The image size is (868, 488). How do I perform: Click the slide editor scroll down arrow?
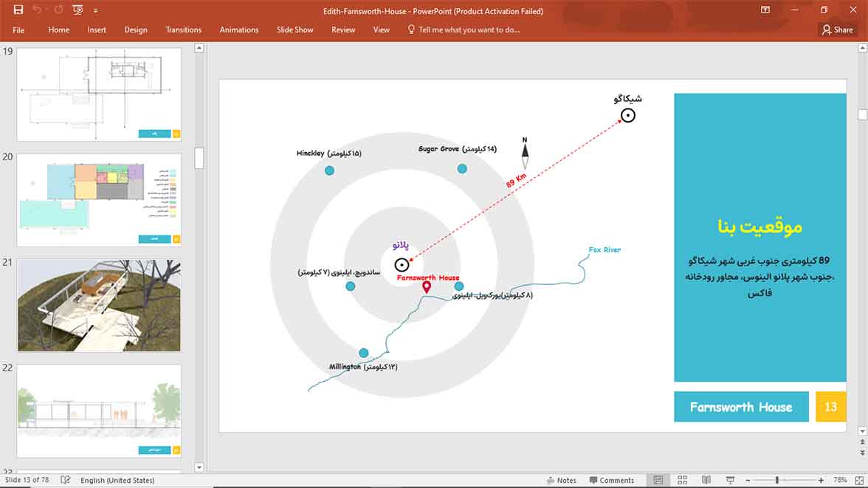862,431
